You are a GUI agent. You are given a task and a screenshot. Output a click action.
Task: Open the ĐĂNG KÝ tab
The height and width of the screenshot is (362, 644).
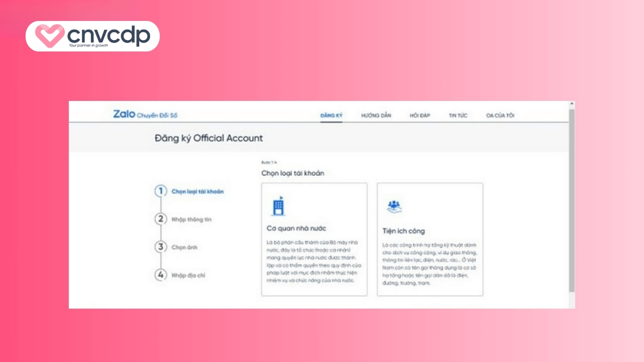point(331,115)
